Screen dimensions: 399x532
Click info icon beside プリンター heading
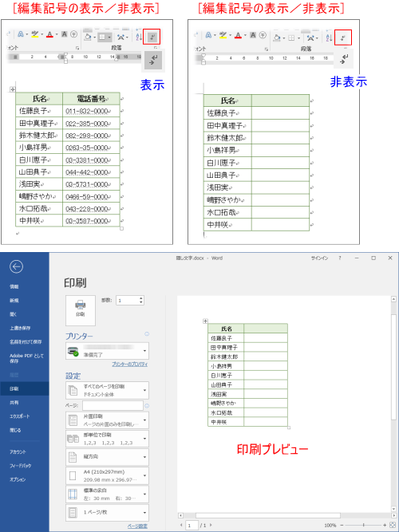pos(147,334)
